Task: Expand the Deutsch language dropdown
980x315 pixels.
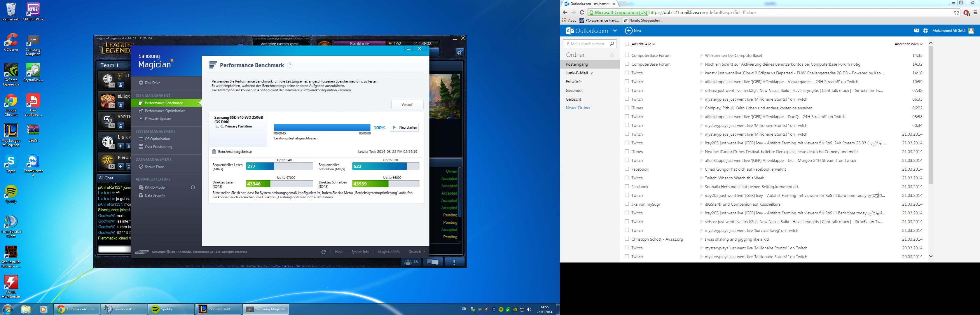Action: 417,252
